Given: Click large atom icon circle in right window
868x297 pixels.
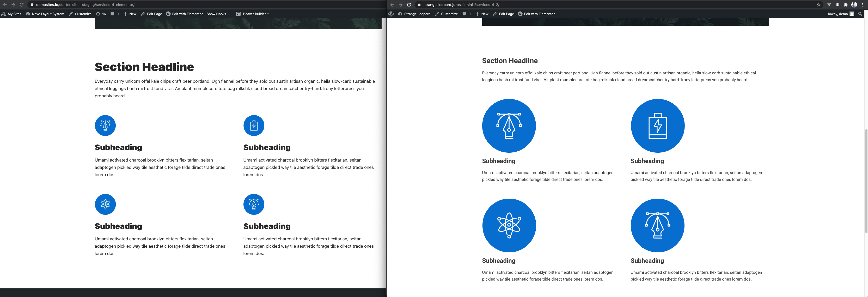Looking at the screenshot, I should (509, 225).
